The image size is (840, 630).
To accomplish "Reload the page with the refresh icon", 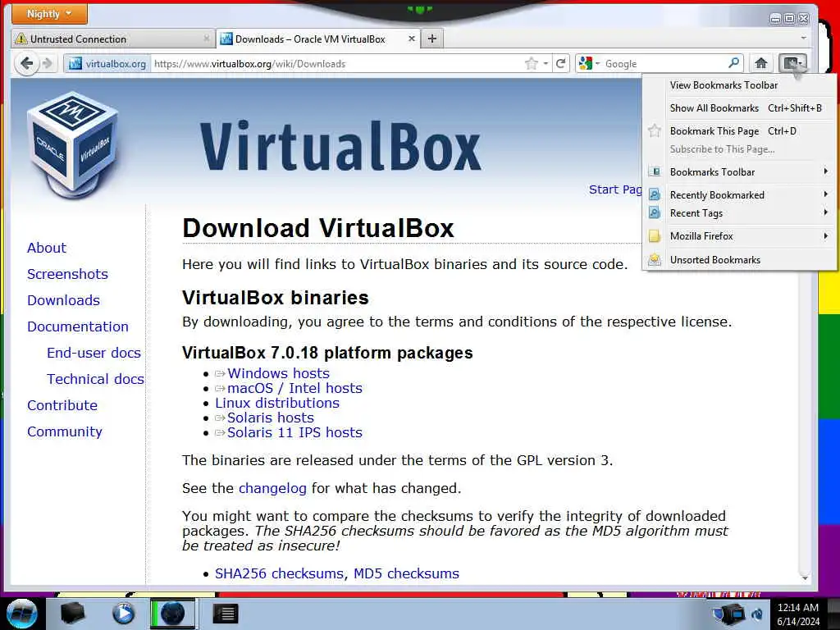I will point(560,63).
